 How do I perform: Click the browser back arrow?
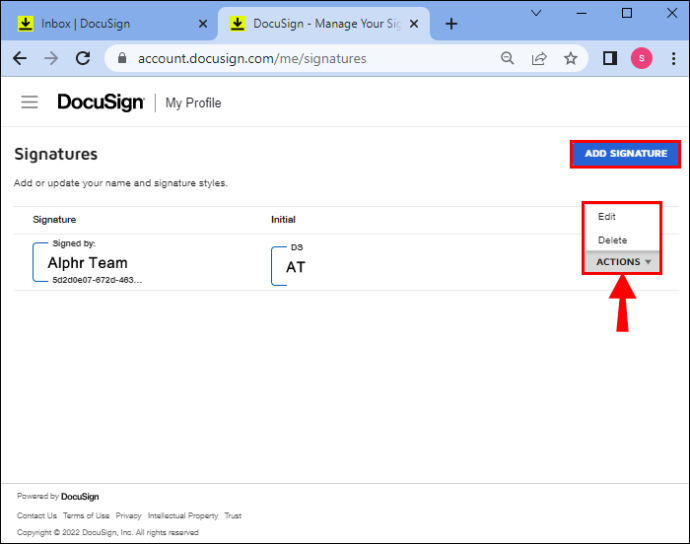(x=20, y=58)
